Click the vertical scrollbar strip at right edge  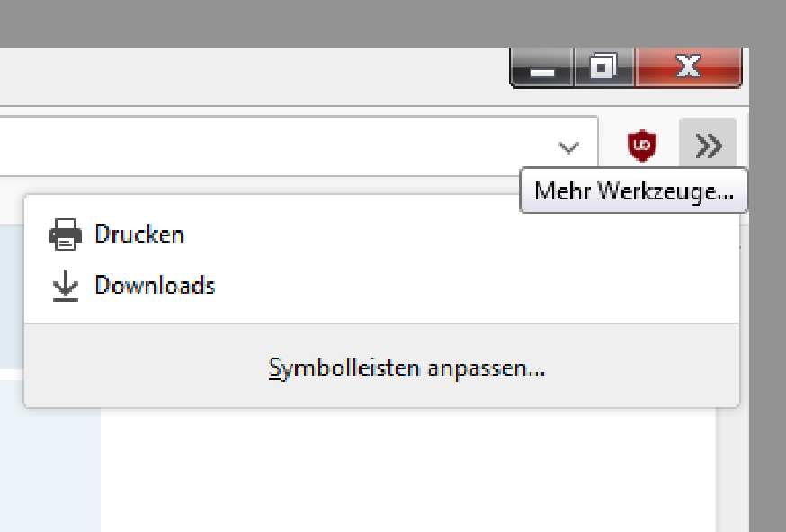(x=732, y=467)
